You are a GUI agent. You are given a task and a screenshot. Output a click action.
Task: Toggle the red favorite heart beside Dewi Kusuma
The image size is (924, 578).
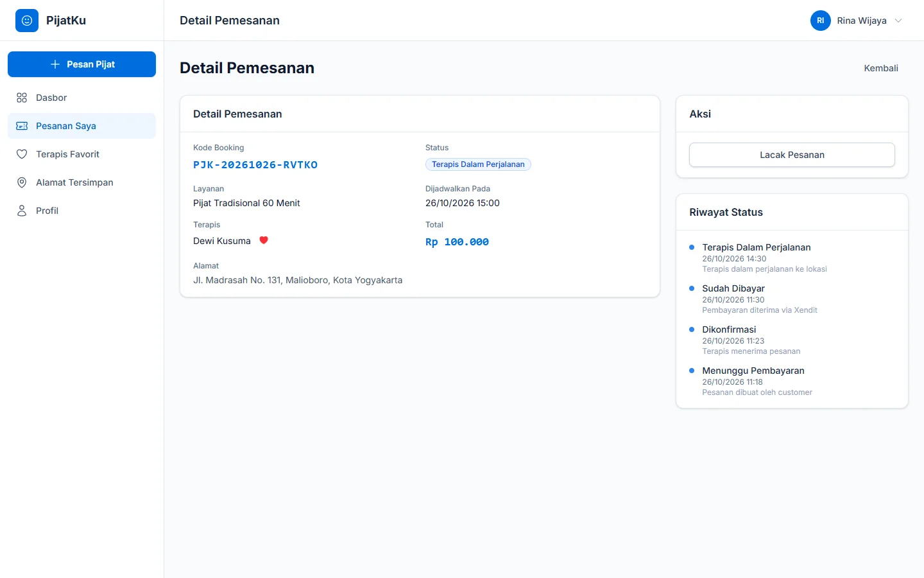[x=264, y=240]
